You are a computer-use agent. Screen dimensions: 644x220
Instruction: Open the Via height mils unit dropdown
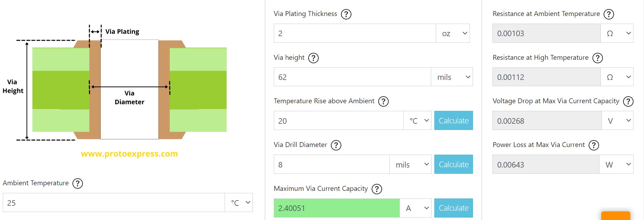click(x=452, y=77)
